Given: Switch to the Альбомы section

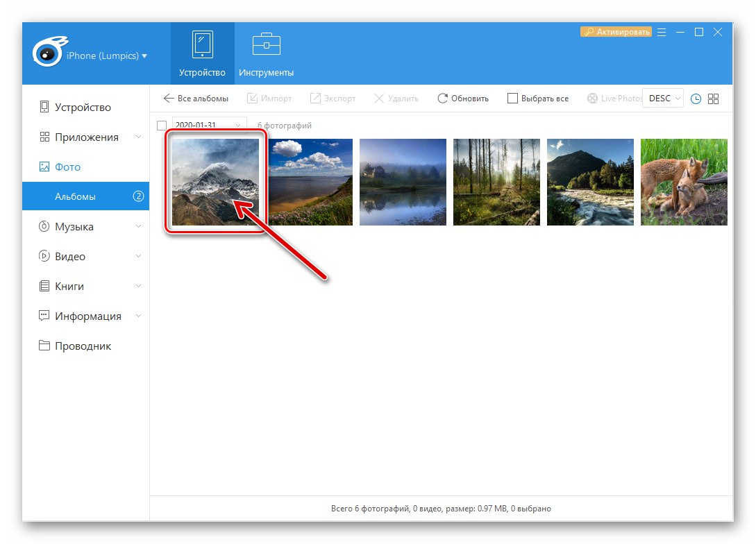Looking at the screenshot, I should [76, 196].
